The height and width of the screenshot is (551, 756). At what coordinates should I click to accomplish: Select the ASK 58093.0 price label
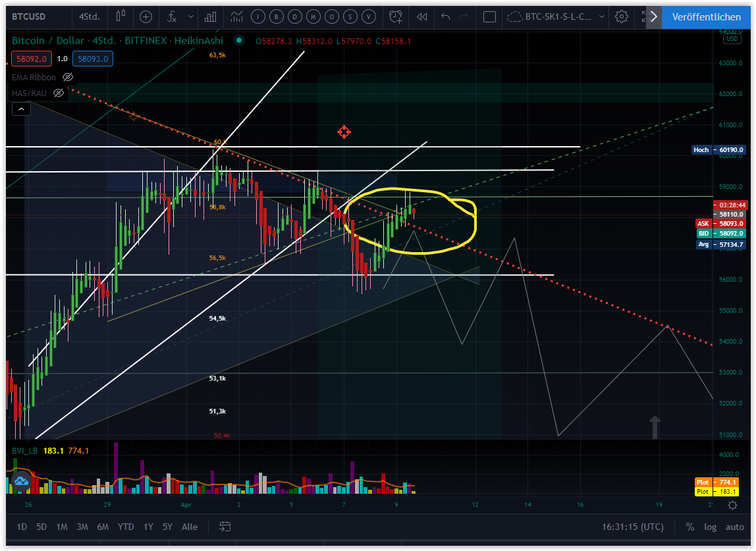(x=720, y=223)
